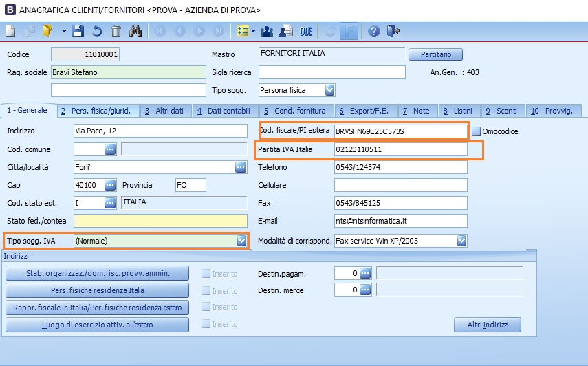Go to the previous record arrow icon
Image resolution: width=588 pixels, height=366 pixels.
pyautogui.click(x=179, y=31)
